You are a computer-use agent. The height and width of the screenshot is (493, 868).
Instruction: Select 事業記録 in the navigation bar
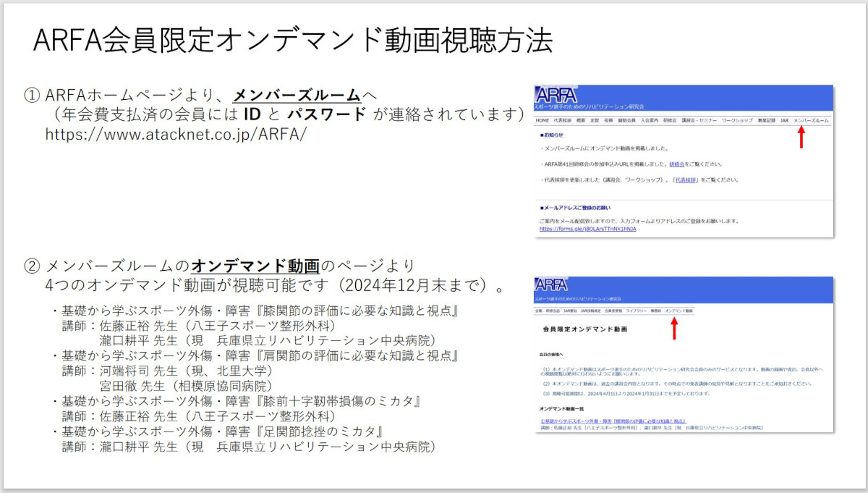(x=767, y=120)
